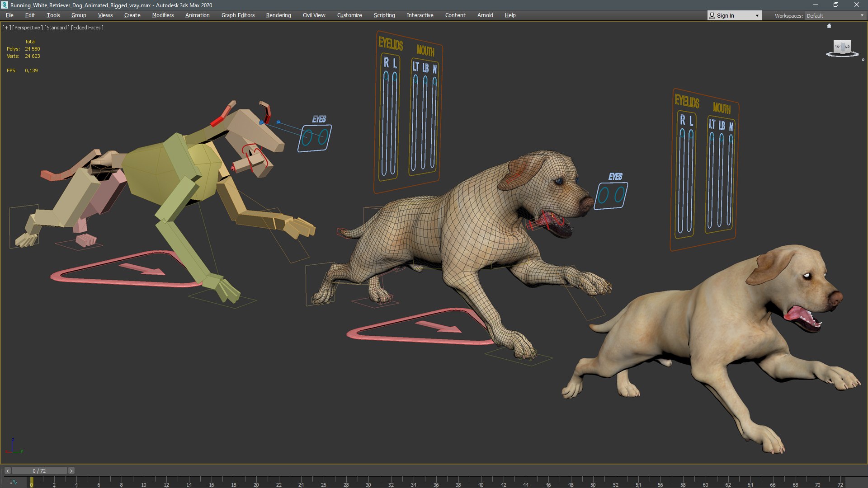Open the Interactive menu
Screen dimensions: 868x488
tap(420, 15)
